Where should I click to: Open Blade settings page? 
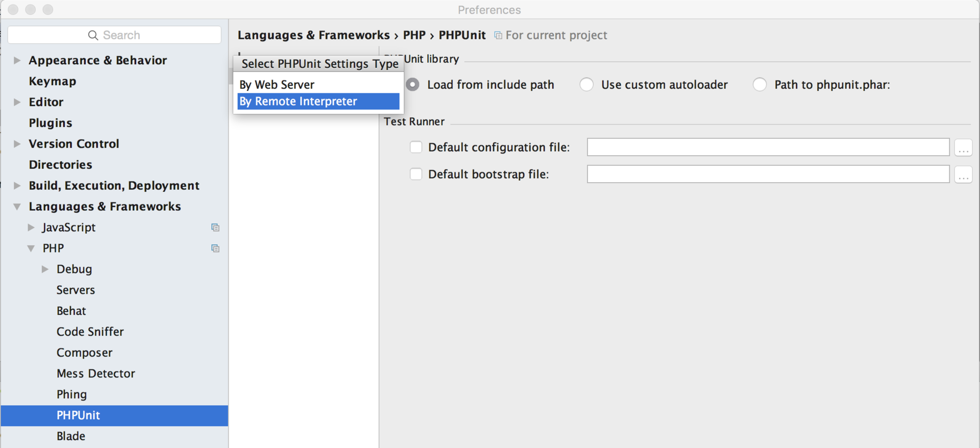pyautogui.click(x=70, y=436)
